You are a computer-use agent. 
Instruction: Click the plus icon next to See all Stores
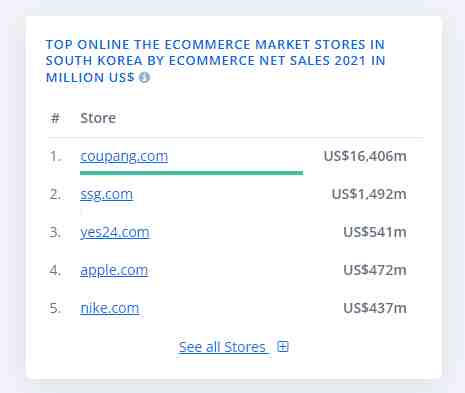(283, 347)
